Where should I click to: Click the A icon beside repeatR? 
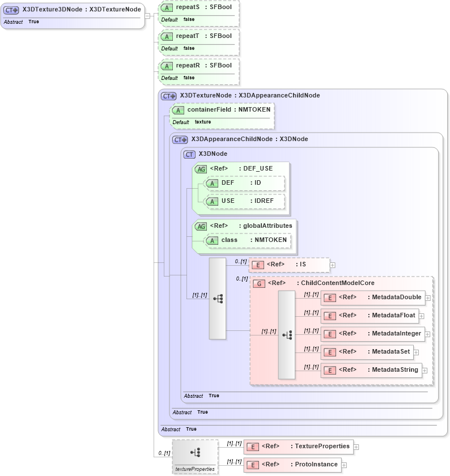coord(167,66)
